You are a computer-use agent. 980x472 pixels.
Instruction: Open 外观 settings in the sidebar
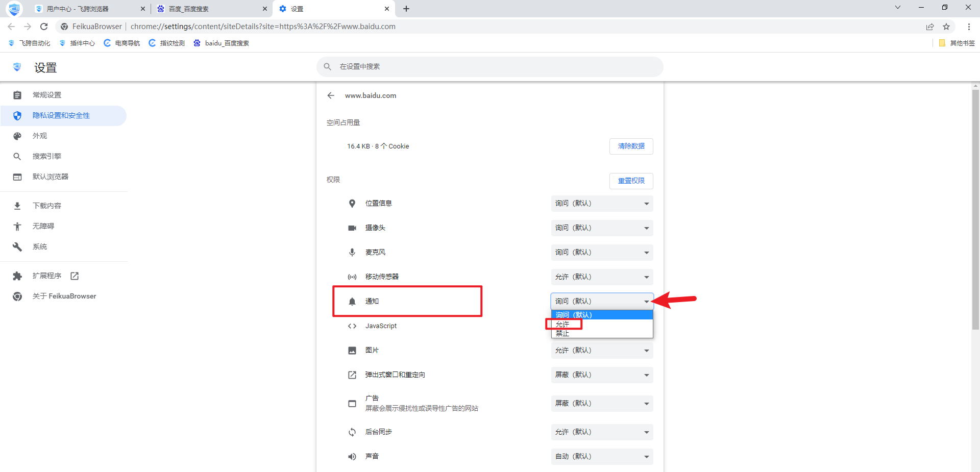(64, 136)
